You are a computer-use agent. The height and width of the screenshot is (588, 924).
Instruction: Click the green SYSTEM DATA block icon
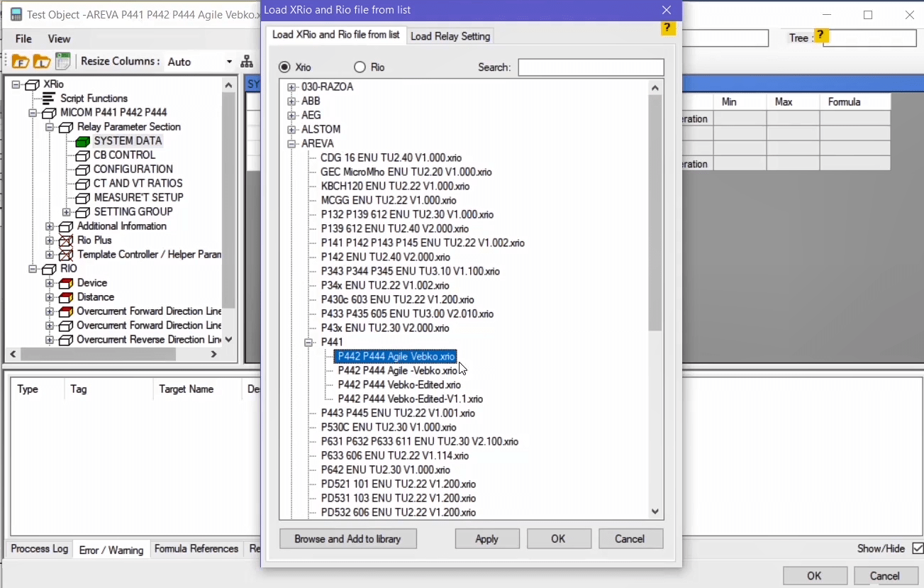pos(83,141)
